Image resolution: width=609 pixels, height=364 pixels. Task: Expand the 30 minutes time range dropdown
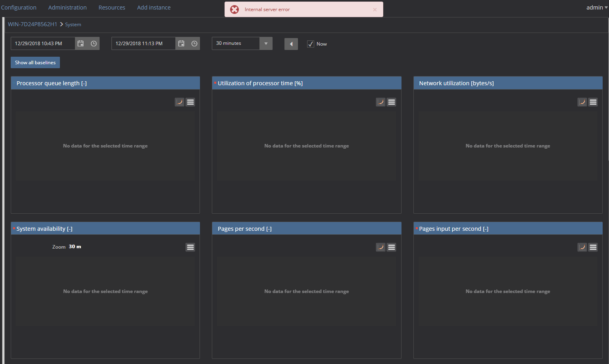[x=266, y=44]
